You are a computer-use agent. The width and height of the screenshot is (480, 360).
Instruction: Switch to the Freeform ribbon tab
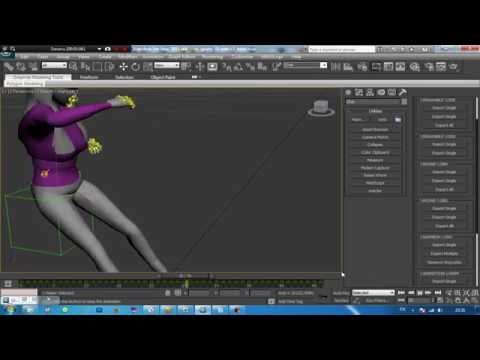click(x=89, y=77)
